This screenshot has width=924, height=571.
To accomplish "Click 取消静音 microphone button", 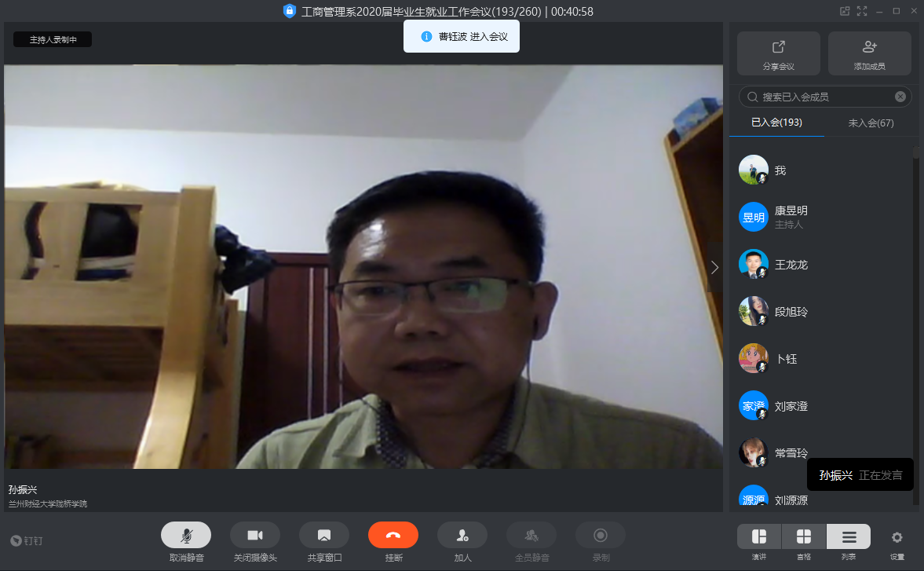I will tap(186, 535).
